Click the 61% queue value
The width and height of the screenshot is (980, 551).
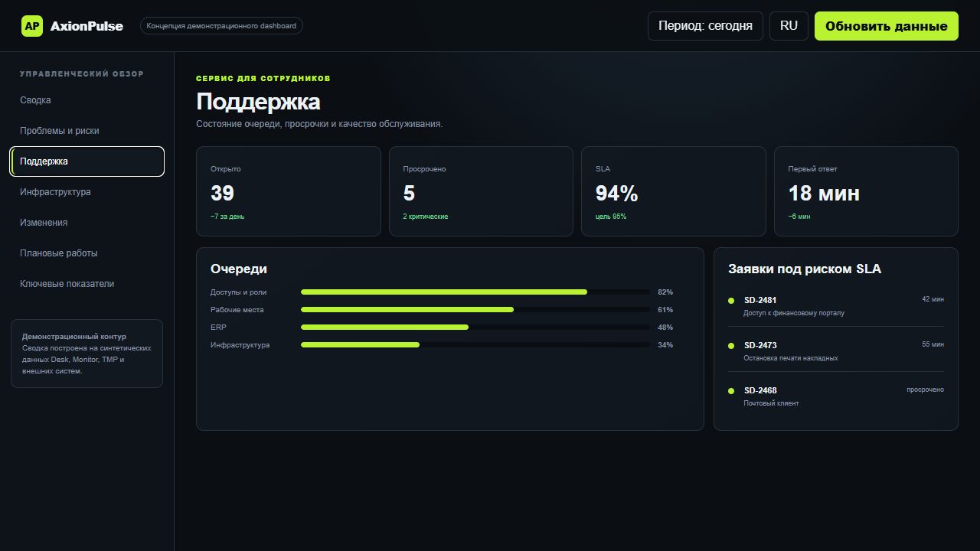(x=665, y=310)
